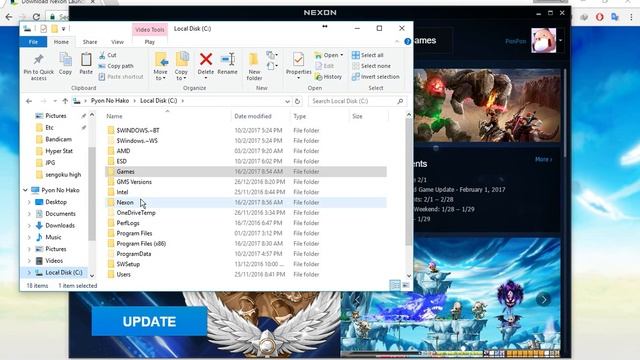The height and width of the screenshot is (360, 640).
Task: Switch to details view button
Action: (x=395, y=285)
